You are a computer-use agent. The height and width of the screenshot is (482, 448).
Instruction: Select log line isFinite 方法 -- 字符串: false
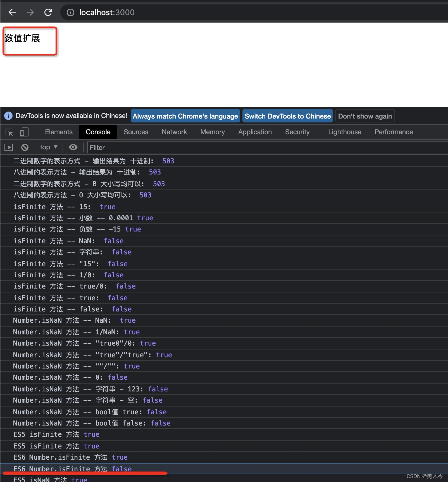pos(224,252)
